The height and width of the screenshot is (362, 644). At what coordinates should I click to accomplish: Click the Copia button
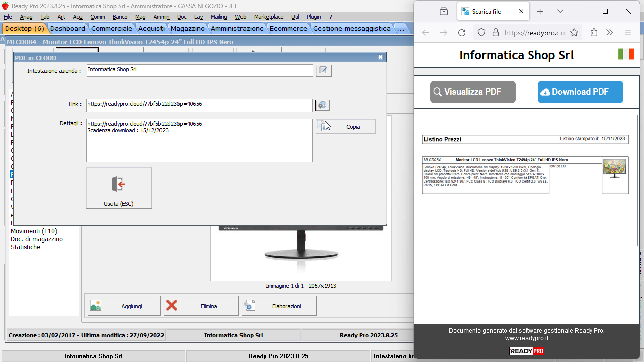(x=346, y=127)
